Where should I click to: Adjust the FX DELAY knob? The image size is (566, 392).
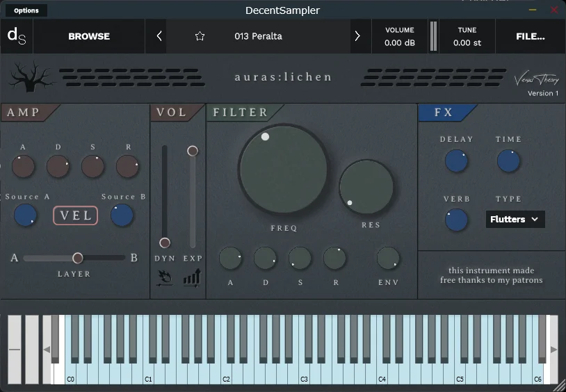pos(456,161)
